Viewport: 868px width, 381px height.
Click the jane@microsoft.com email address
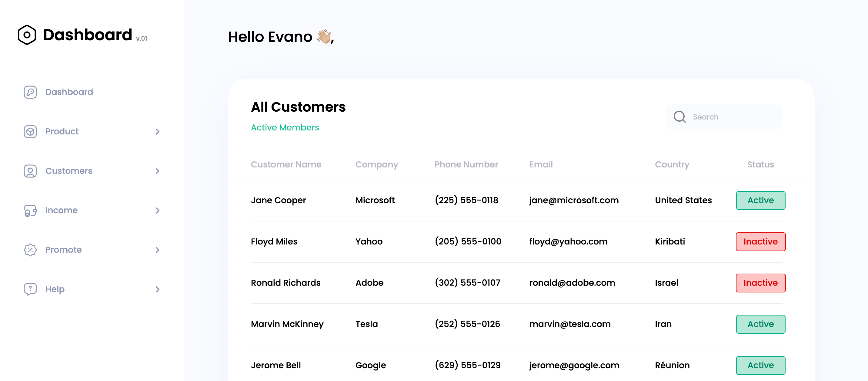pyautogui.click(x=574, y=200)
